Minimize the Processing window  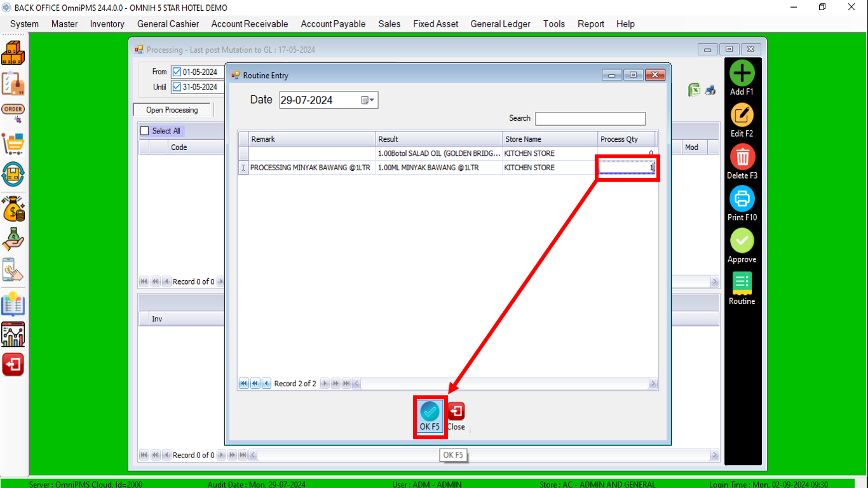(707, 49)
